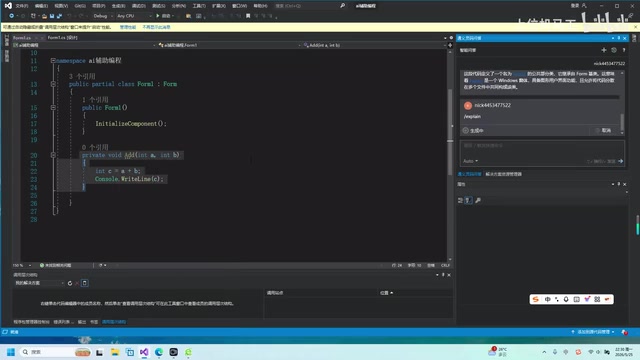Open the editor zoom level dropdown
This screenshot has height=360, width=640.
pyautogui.click(x=22, y=265)
